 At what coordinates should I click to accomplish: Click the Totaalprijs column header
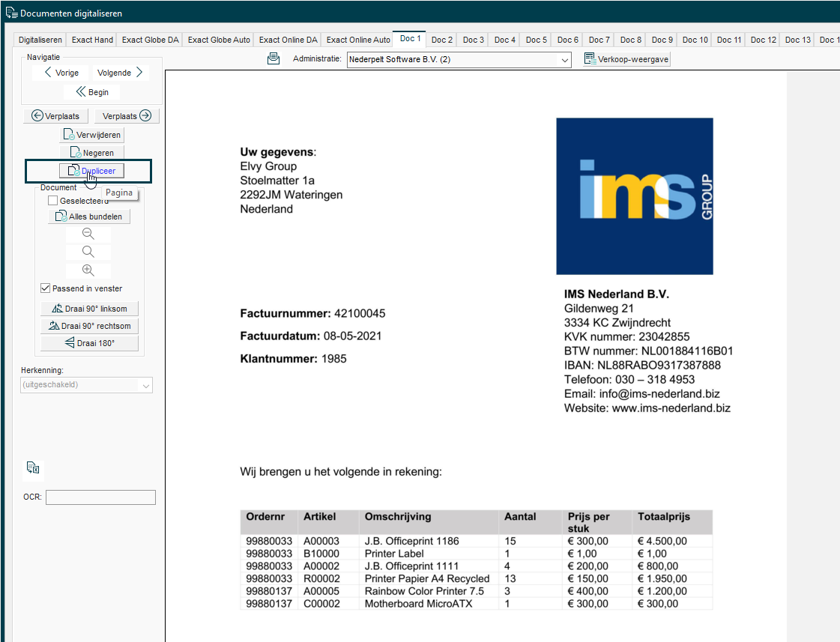pyautogui.click(x=664, y=517)
